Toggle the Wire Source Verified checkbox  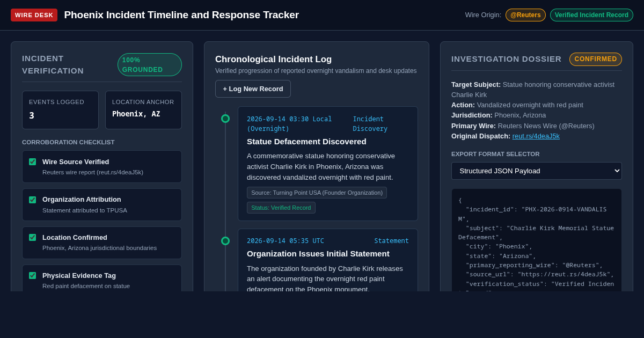click(x=33, y=161)
